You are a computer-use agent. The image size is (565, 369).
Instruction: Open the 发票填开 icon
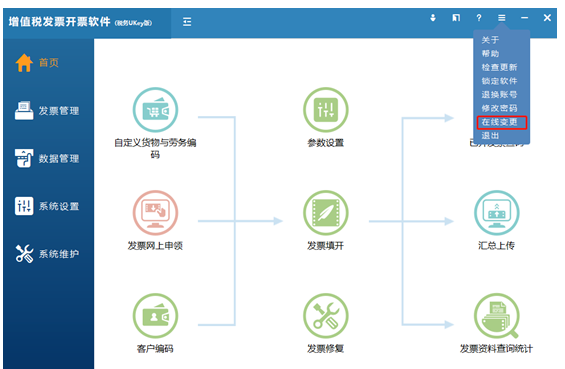tap(326, 213)
